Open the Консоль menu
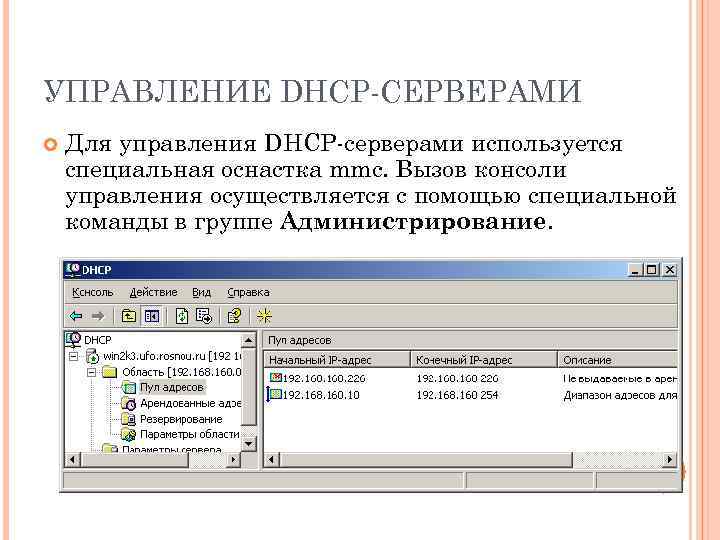Viewport: 720px width, 540px height. 93,292
